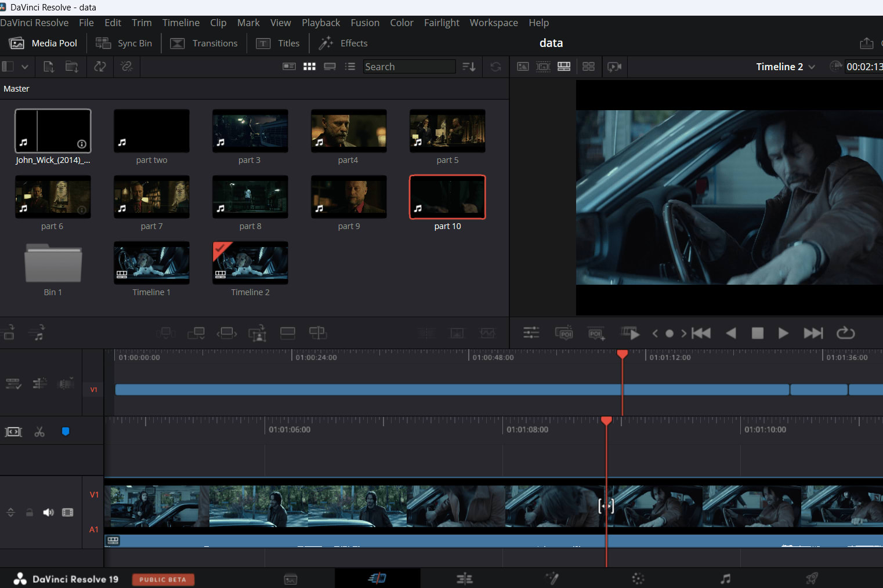
Task: Click the media pool Search field
Action: click(409, 67)
